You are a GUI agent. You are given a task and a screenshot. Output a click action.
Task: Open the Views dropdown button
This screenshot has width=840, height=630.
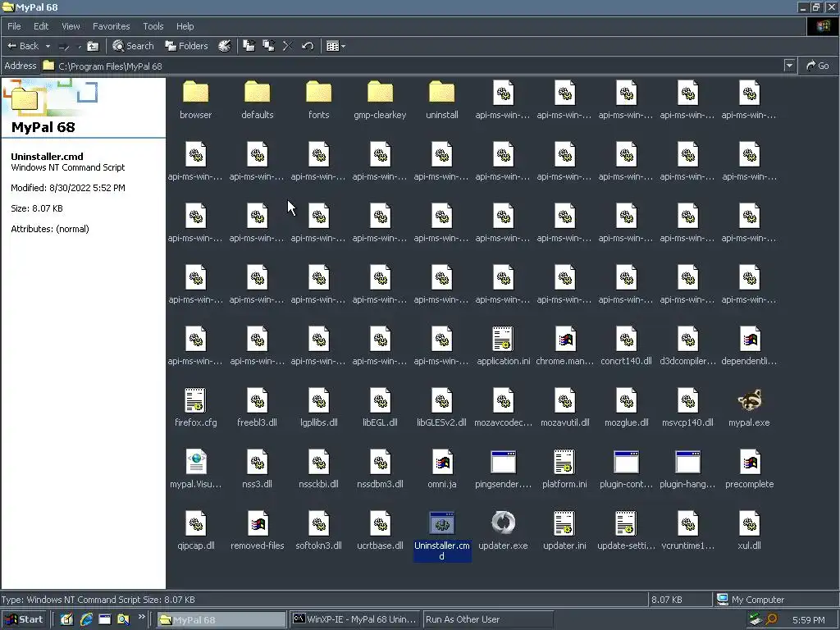pos(336,46)
